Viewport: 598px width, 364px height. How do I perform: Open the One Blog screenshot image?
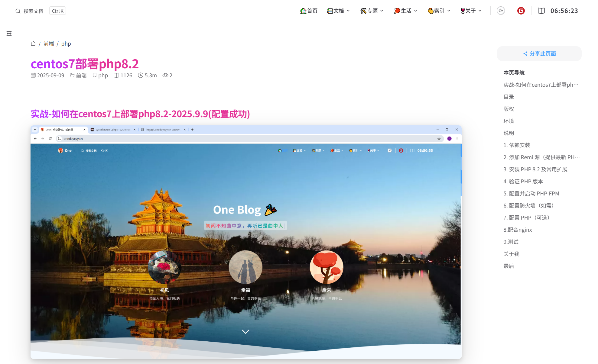click(246, 242)
